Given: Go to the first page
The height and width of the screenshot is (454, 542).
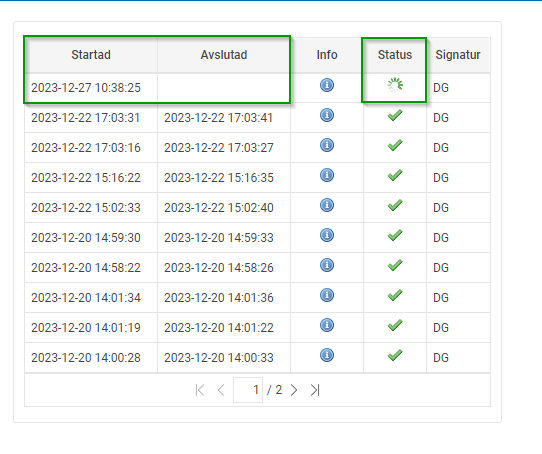Looking at the screenshot, I should pyautogui.click(x=200, y=390).
